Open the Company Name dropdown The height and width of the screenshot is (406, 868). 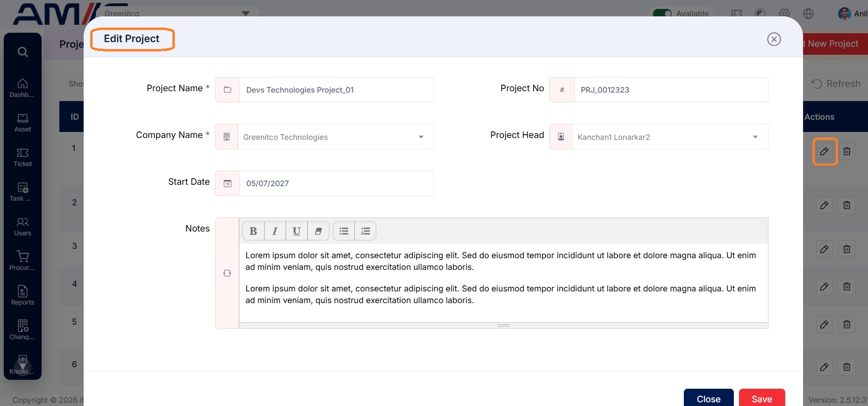pos(336,137)
